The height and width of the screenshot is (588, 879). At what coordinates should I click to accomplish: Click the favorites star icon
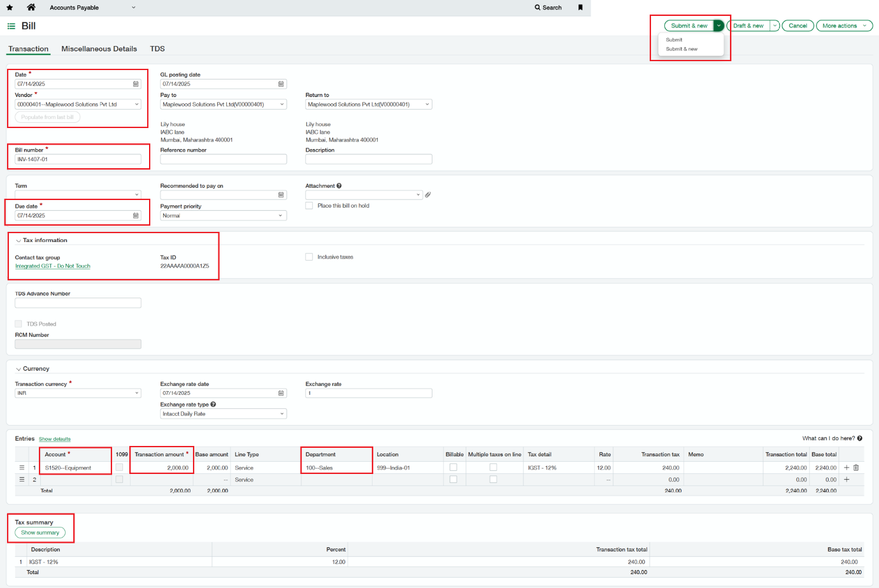(10, 8)
